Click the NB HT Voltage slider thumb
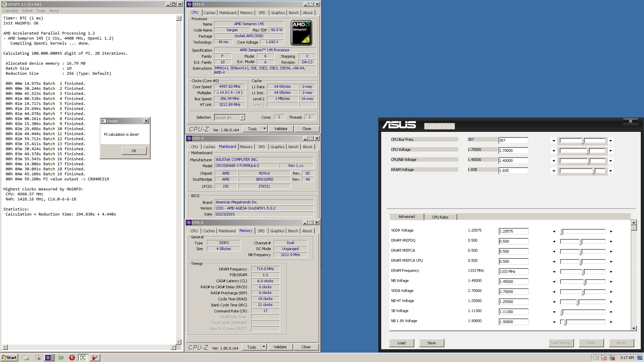The height and width of the screenshot is (362, 644). click(x=578, y=302)
